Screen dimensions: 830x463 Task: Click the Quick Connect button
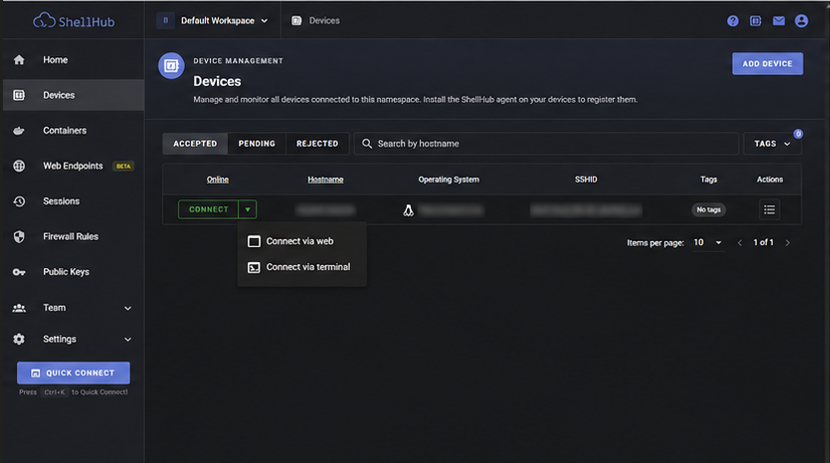coord(74,373)
